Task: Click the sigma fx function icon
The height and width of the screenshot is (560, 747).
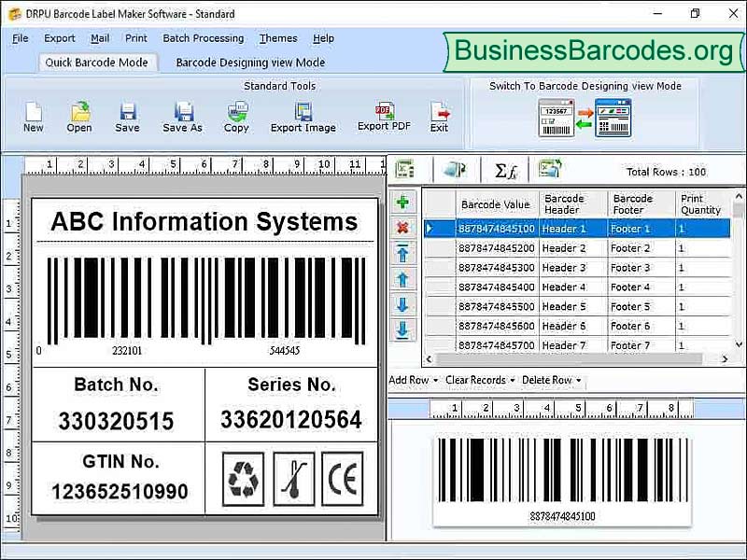Action: 506,171
